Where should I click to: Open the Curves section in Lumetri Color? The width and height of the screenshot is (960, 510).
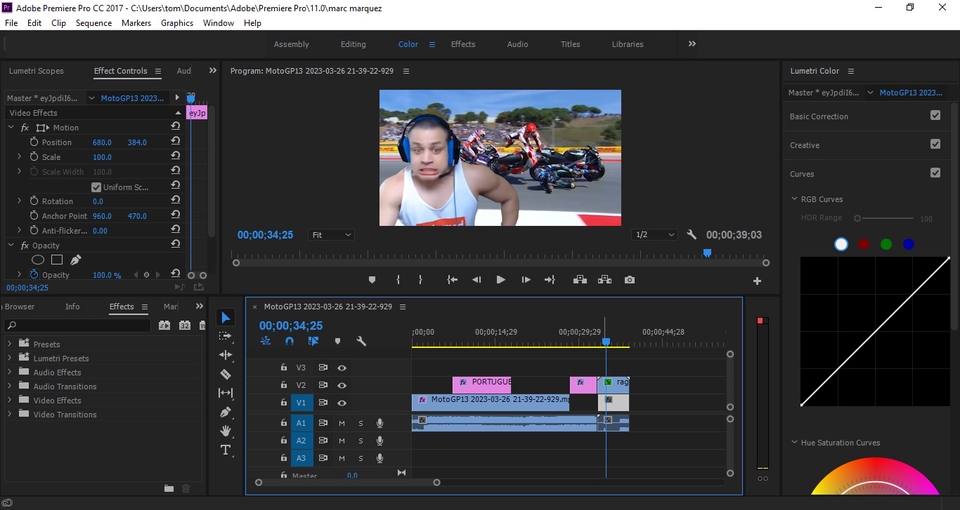[804, 173]
